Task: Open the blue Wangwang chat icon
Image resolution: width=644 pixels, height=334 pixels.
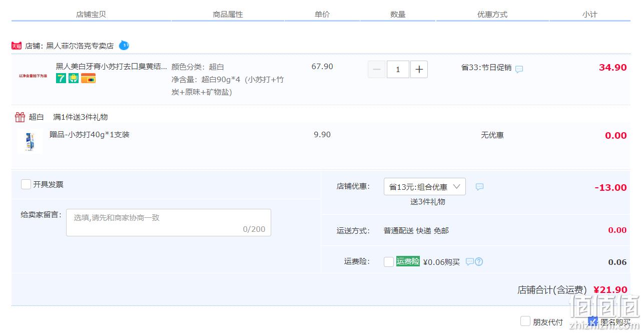Action: pyautogui.click(x=124, y=46)
